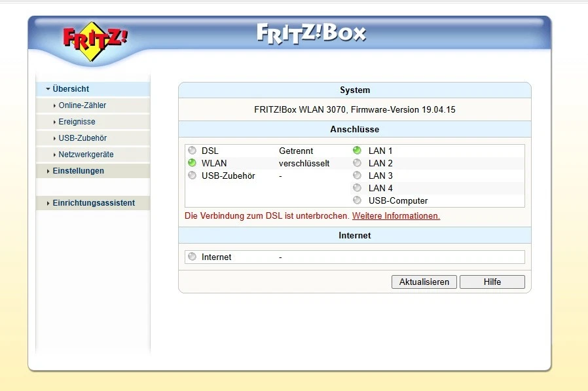The image size is (588, 391).
Task: Click the DSL status indicator light
Action: tap(193, 151)
